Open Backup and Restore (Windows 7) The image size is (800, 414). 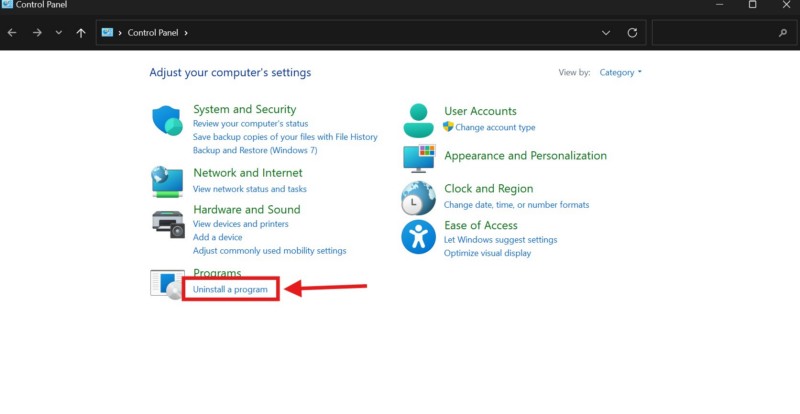pos(254,150)
